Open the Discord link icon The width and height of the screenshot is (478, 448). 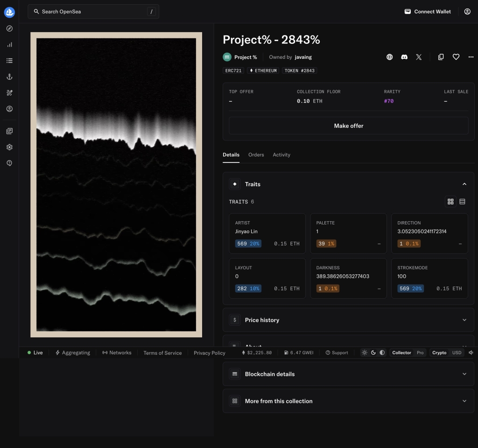pyautogui.click(x=404, y=57)
